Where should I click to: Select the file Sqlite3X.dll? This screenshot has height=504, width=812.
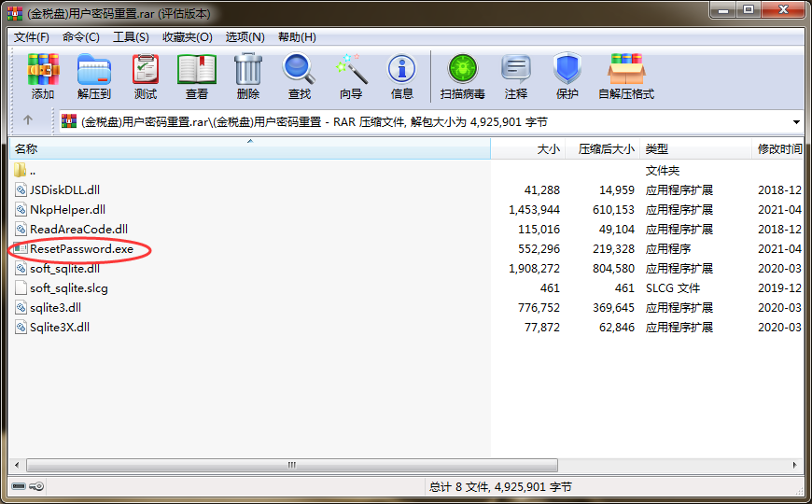tap(60, 328)
